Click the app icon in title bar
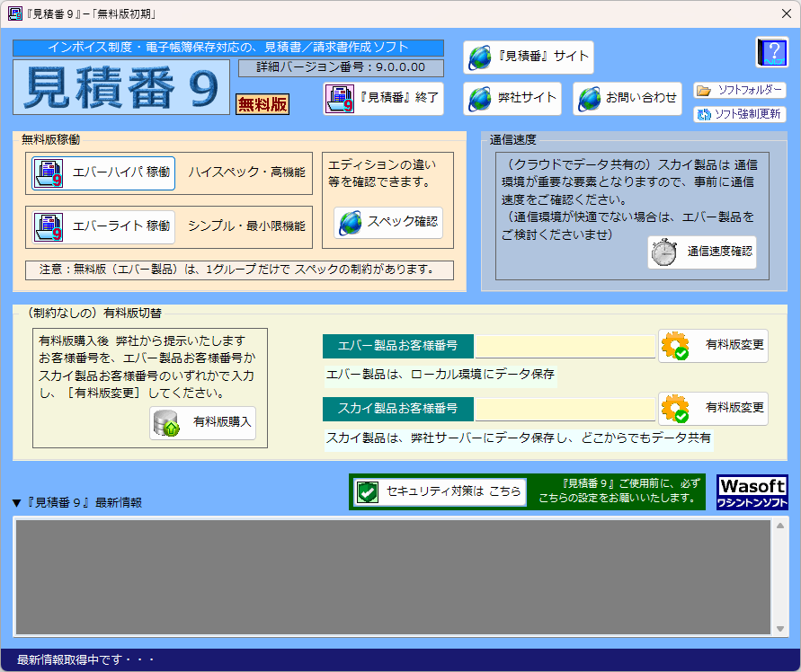Viewport: 801px width, 672px height. 15,13
